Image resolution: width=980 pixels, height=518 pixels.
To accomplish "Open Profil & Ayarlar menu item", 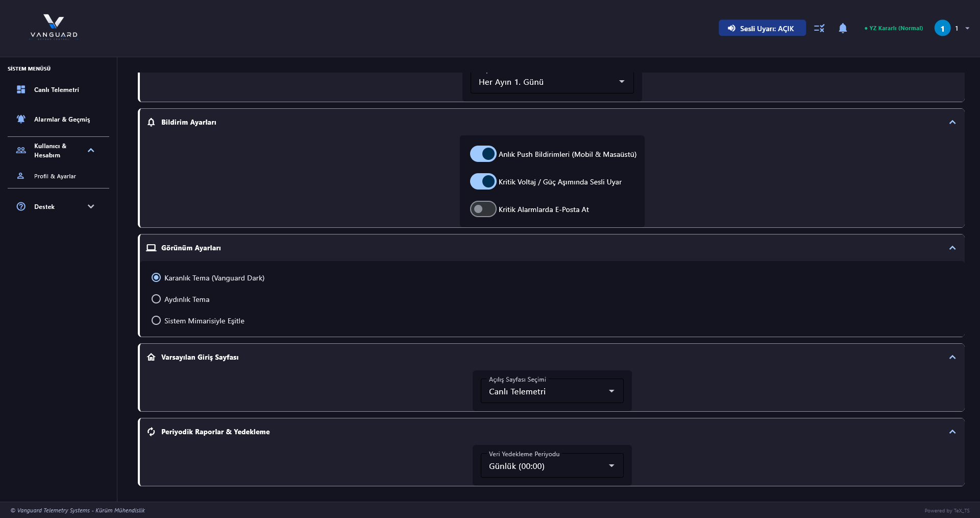I will pos(59,176).
